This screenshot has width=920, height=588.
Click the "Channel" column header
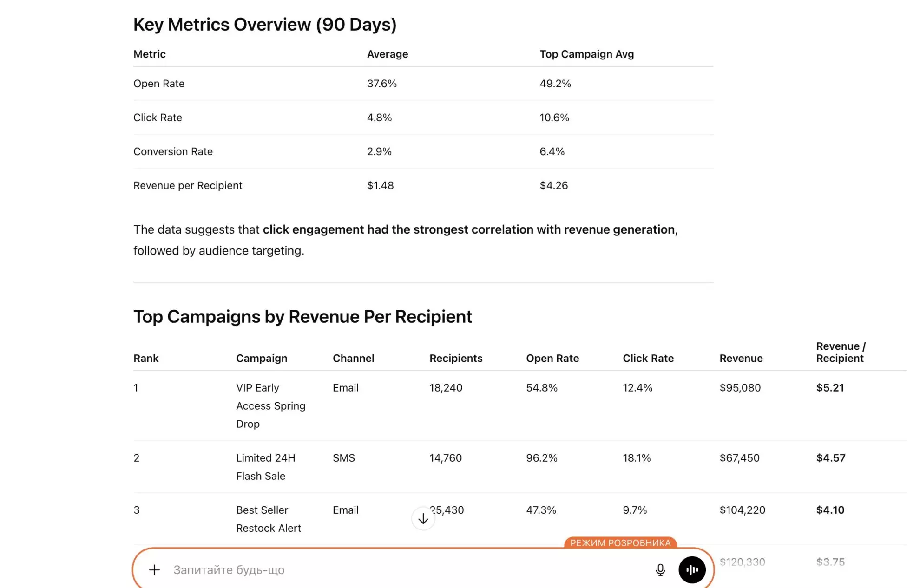pos(353,358)
